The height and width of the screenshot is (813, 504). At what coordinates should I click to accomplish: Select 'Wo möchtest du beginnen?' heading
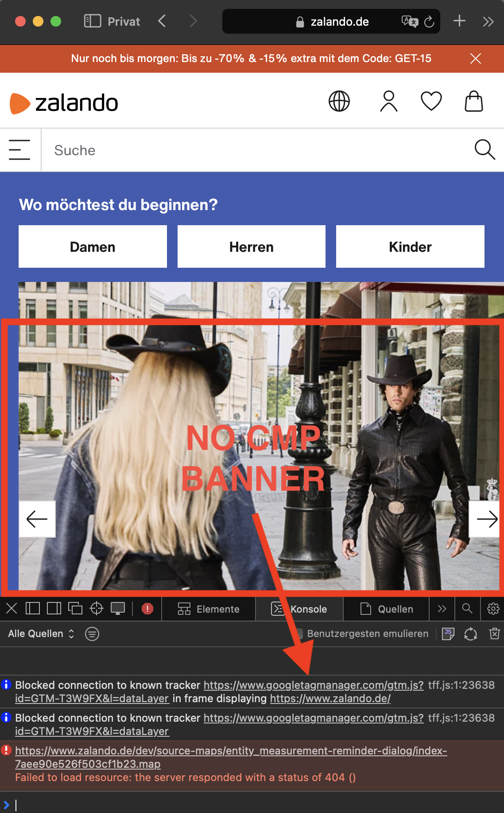[118, 205]
